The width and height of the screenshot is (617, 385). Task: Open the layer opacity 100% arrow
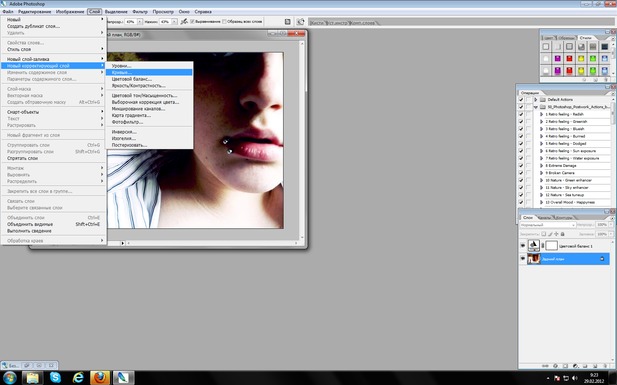click(x=611, y=225)
